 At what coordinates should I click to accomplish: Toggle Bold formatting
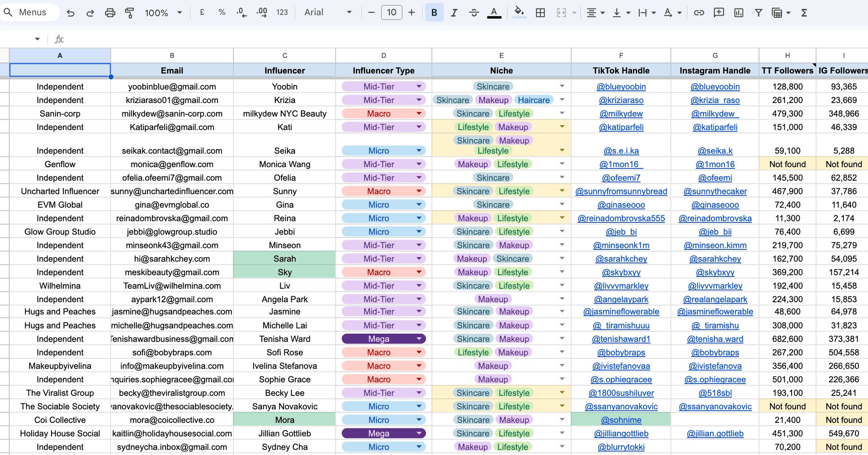tap(434, 13)
